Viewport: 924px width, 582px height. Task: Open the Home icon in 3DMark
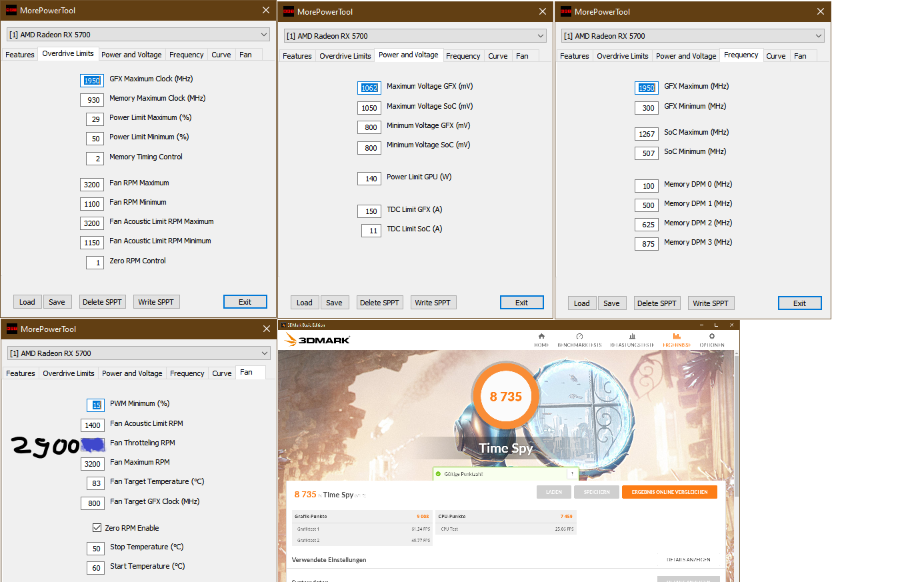tap(541, 336)
